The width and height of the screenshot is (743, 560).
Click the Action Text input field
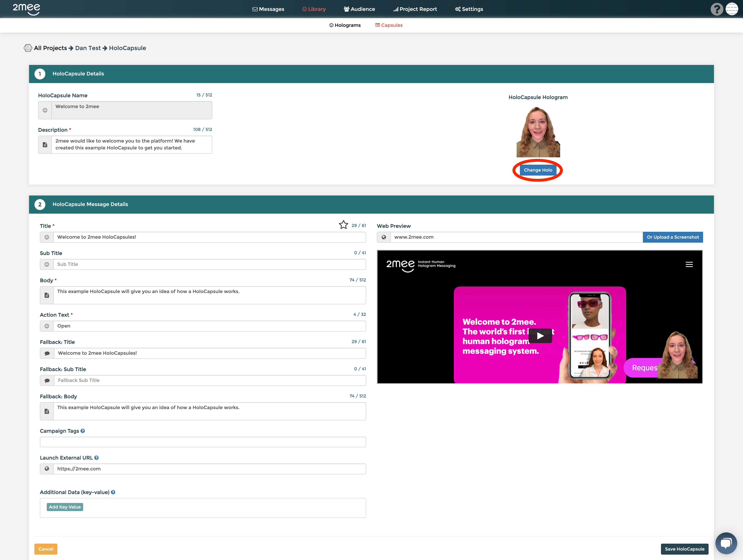[210, 326]
